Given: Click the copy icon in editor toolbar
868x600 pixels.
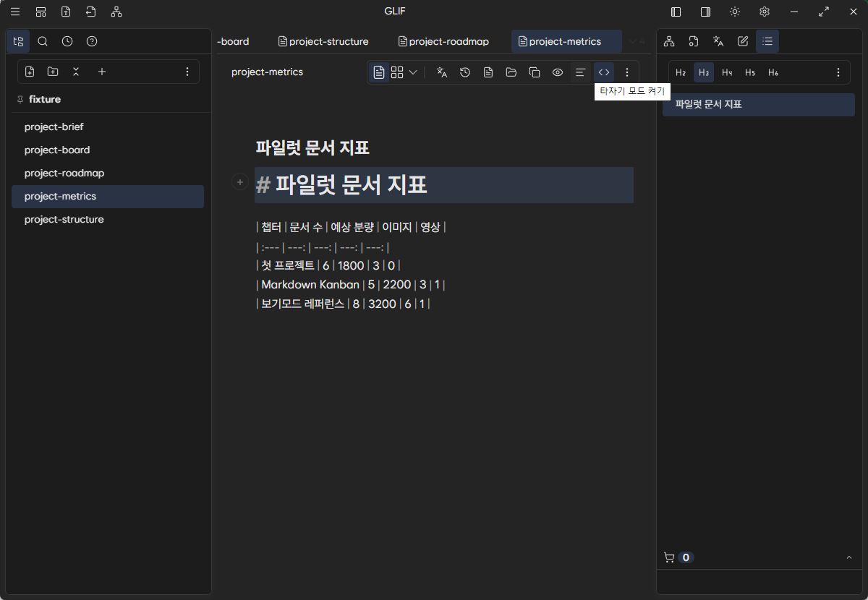Looking at the screenshot, I should point(535,72).
